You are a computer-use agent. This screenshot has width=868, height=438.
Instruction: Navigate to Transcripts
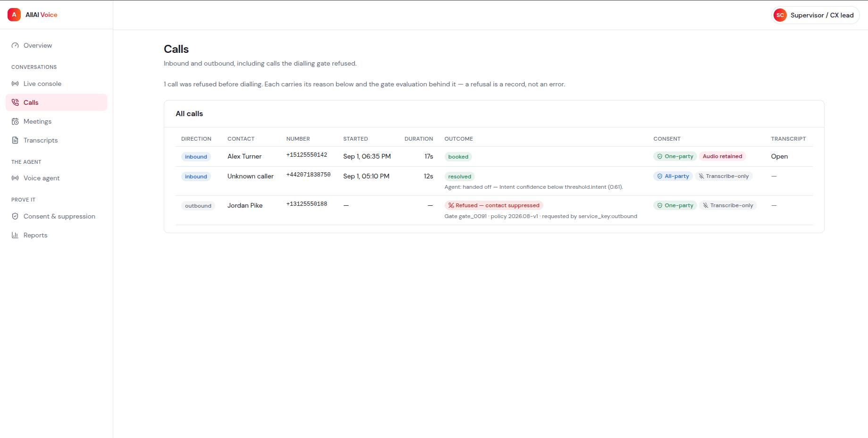[x=56, y=140]
